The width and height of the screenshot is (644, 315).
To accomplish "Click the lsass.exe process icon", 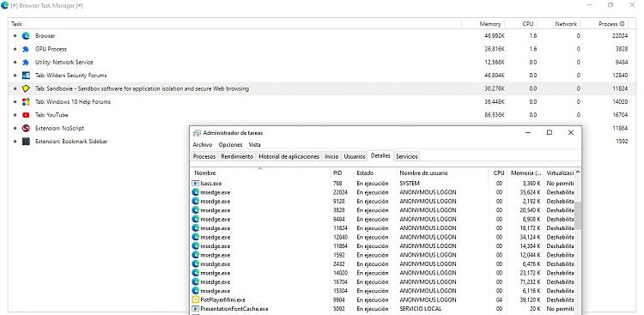I will [x=196, y=183].
